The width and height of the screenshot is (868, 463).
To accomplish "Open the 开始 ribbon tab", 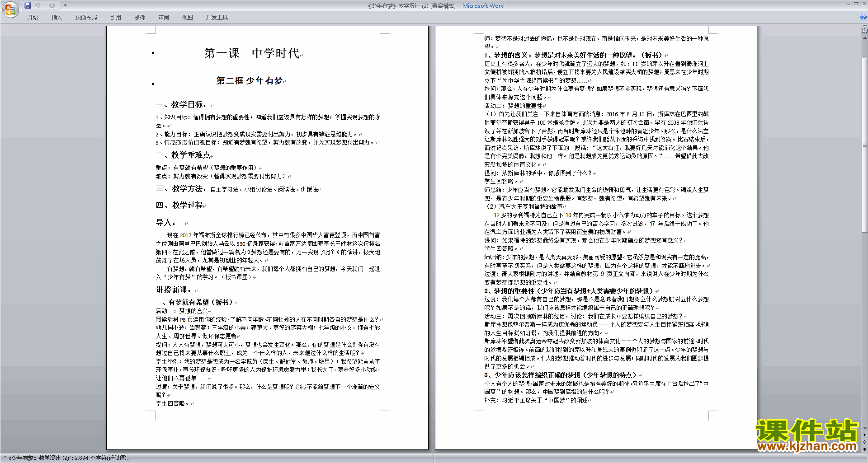I will (33, 18).
